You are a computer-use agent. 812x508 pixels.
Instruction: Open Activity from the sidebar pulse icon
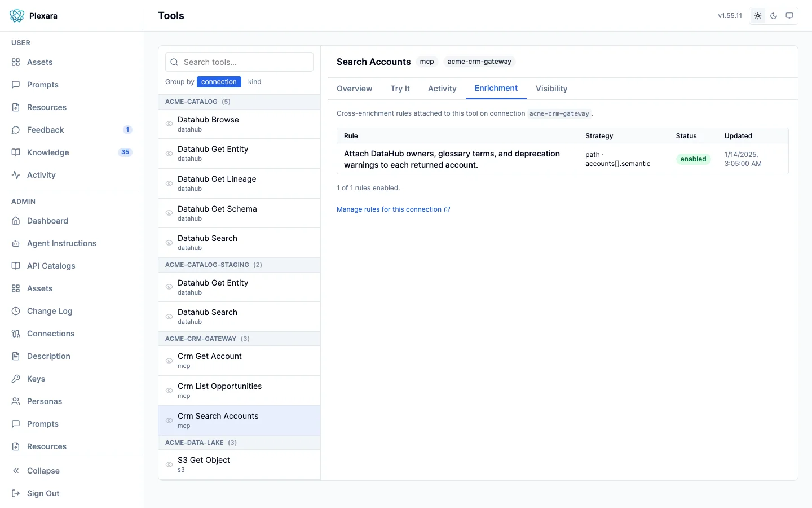16,175
